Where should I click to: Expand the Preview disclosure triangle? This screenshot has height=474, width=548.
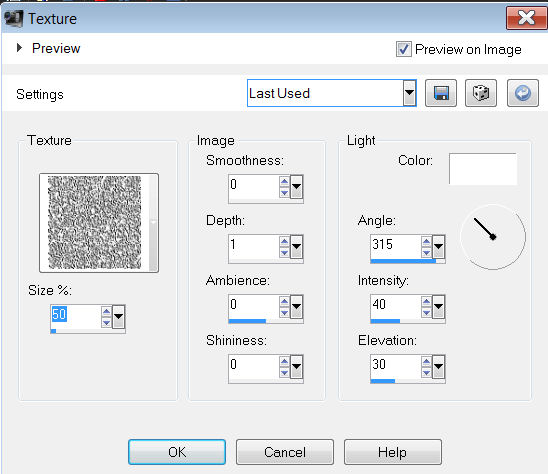(20, 48)
